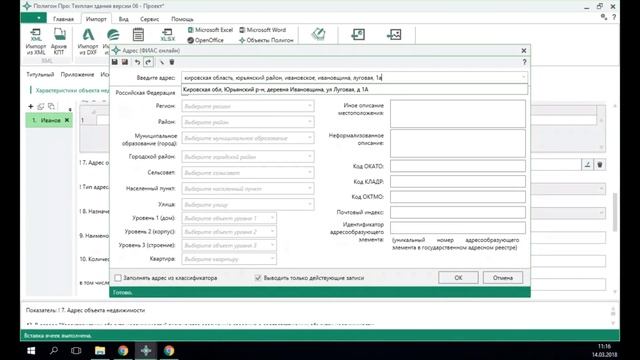Image resolution: width=640 pixels, height=360 pixels.
Task: Click the pencil-on-map icon in ribbon
Action: tap(318, 34)
